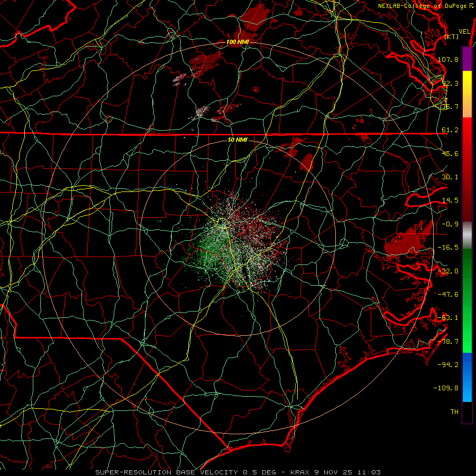The height and width of the screenshot is (476, 476).
Task: Click the -0.9 scale value
Action: [450, 224]
